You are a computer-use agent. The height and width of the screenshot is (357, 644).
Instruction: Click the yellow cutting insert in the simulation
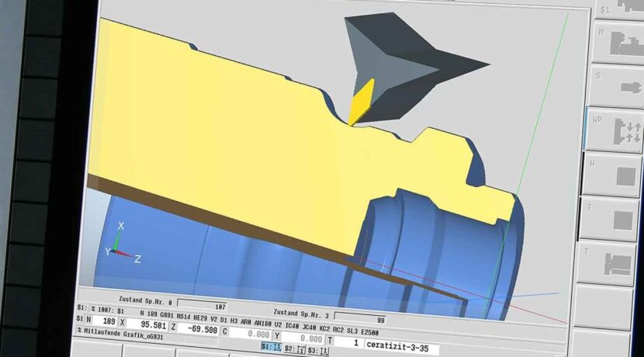(x=361, y=102)
